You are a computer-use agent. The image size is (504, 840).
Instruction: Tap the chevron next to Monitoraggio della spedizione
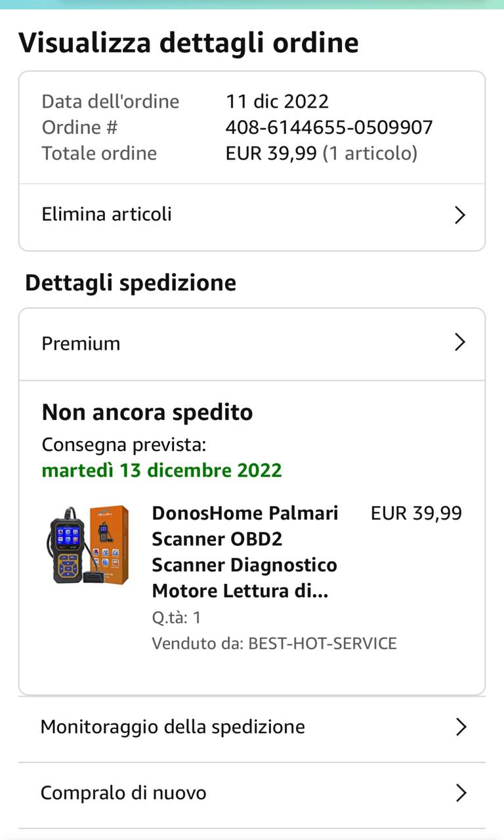[x=461, y=726]
